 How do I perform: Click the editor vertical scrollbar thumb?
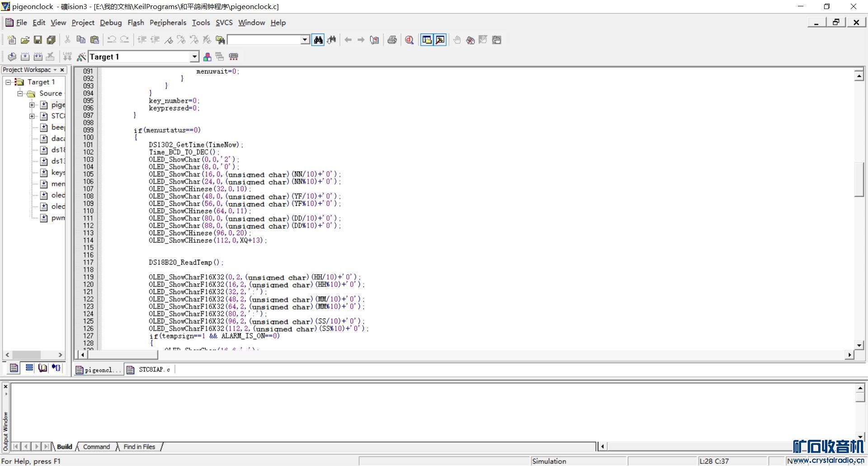pyautogui.click(x=859, y=180)
